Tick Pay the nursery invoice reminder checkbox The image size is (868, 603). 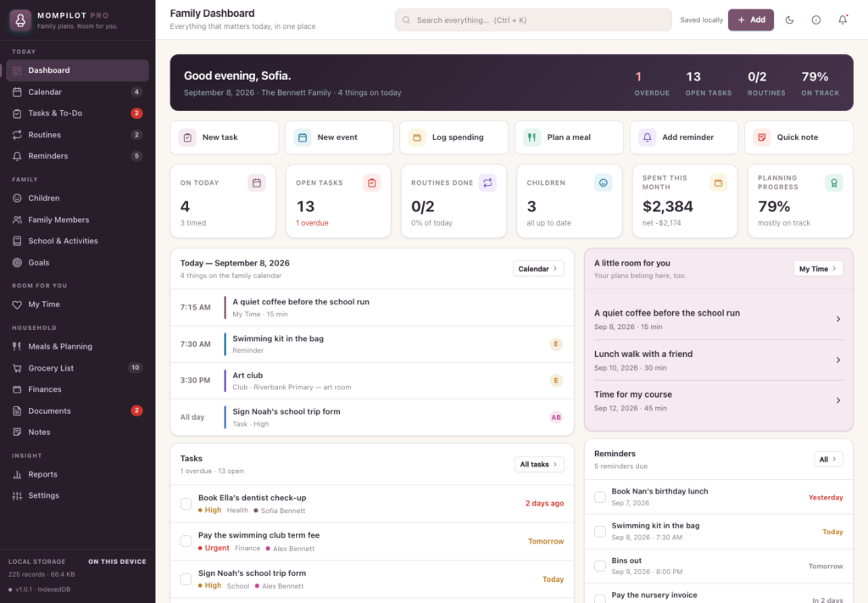pos(600,599)
